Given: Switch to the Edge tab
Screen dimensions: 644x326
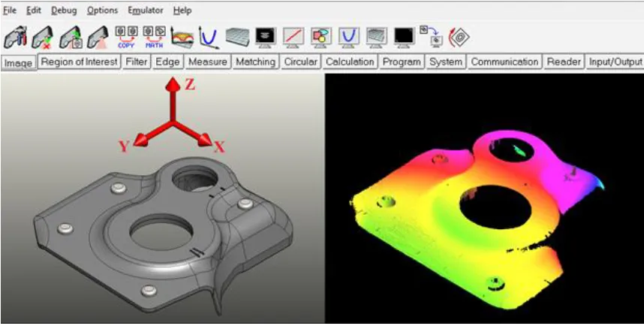Looking at the screenshot, I should [167, 62].
